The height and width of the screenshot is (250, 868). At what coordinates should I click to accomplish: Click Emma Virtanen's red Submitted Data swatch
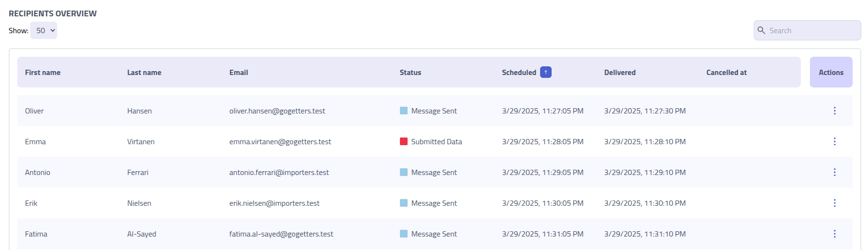click(x=404, y=141)
